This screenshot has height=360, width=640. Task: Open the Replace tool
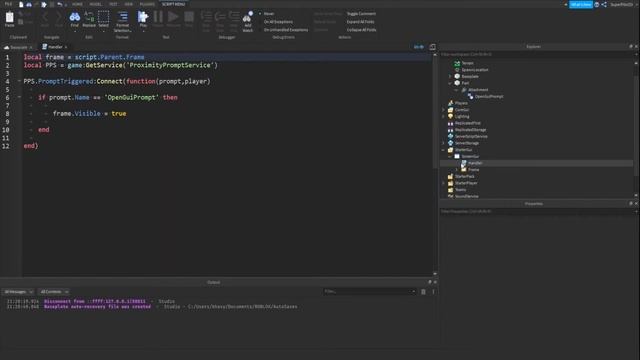coord(89,19)
